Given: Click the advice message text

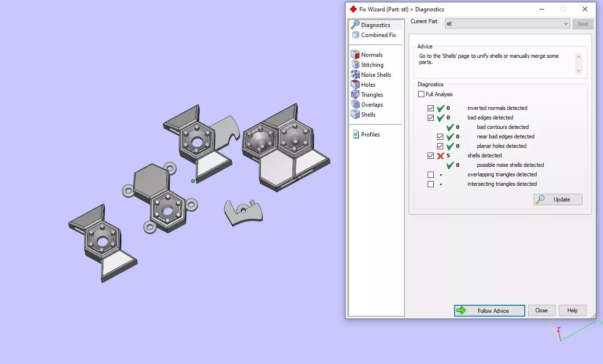Looking at the screenshot, I should pyautogui.click(x=489, y=59).
